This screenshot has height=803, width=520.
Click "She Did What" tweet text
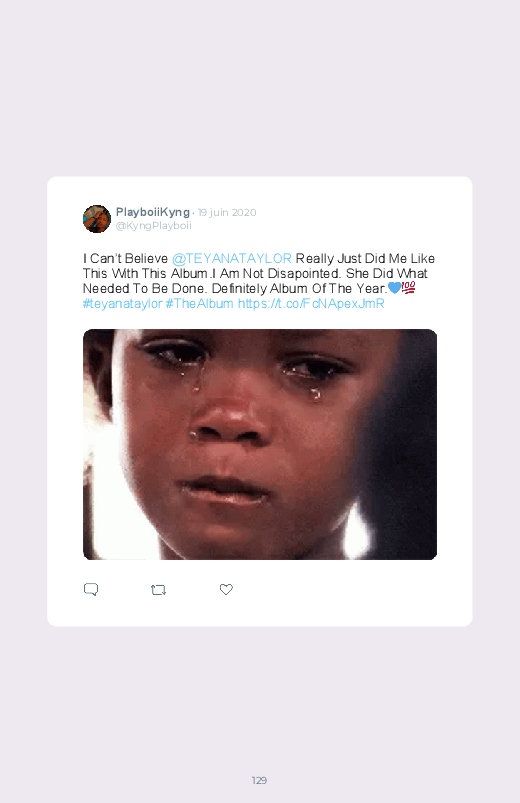pyautogui.click(x=387, y=273)
